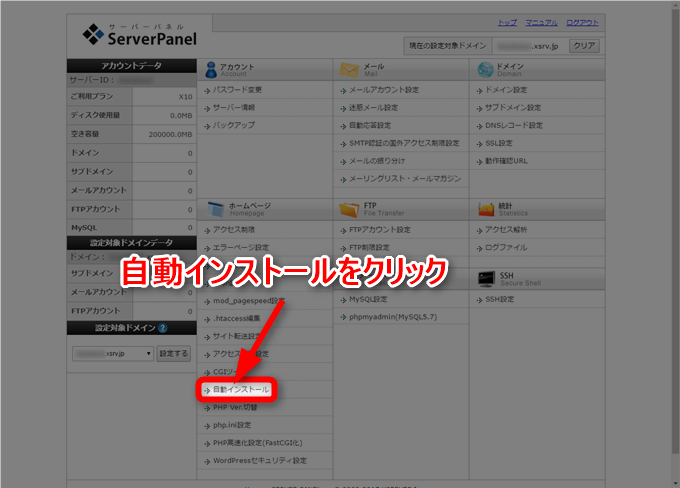Click the MySQL row label in アカウントデータ
This screenshot has width=680, height=488.
tap(84, 228)
